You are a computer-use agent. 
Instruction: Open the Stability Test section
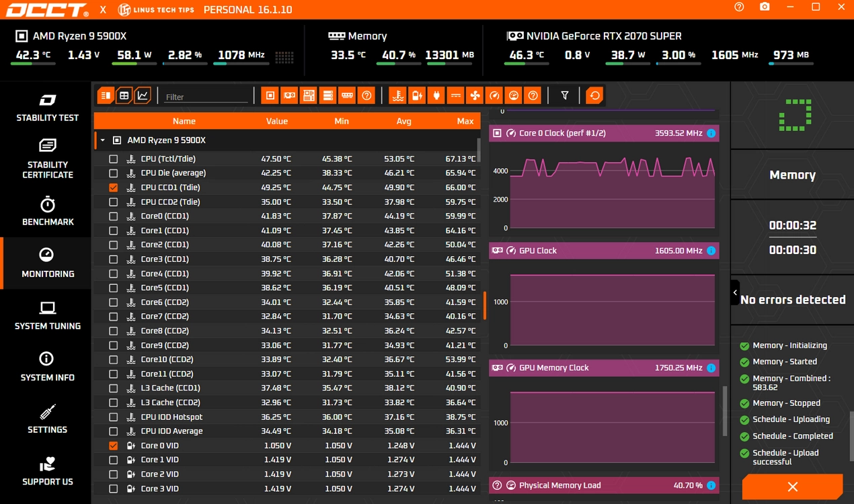[47, 108]
